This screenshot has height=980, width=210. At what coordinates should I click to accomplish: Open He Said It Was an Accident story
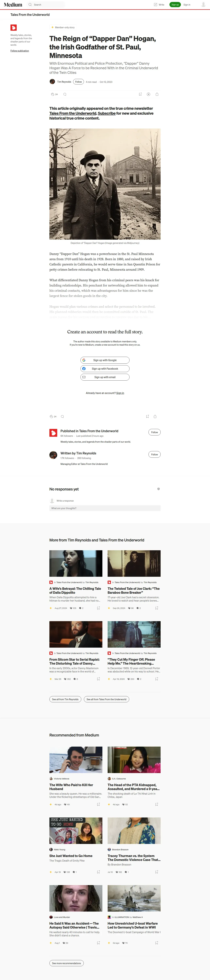tap(74, 925)
